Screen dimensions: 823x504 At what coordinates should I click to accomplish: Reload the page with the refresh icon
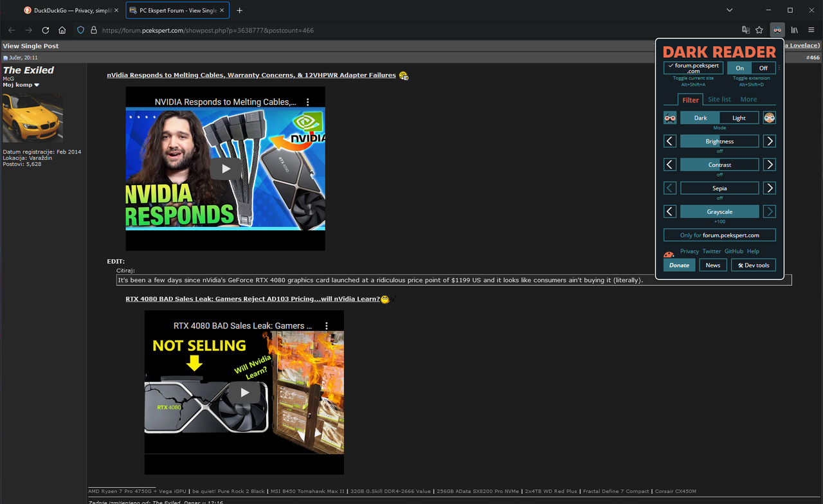pos(45,30)
